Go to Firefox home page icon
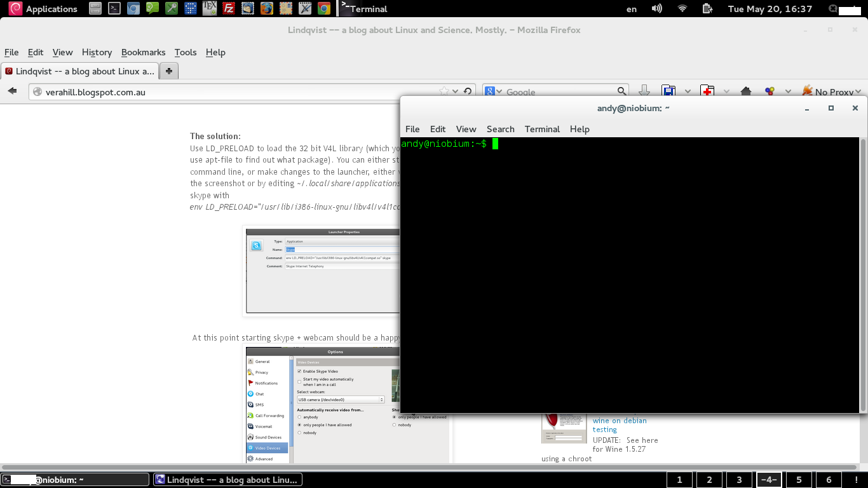The image size is (868, 488). coord(746,92)
